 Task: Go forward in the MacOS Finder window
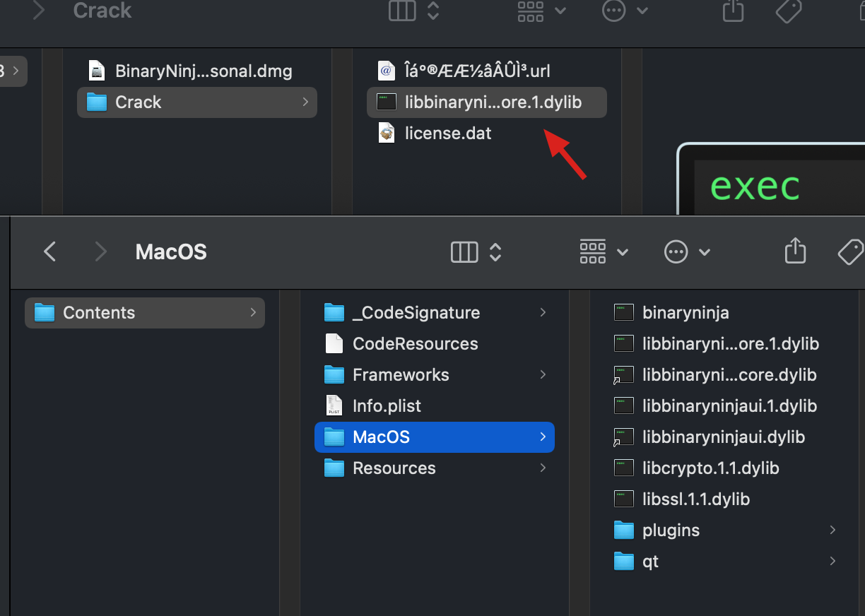pyautogui.click(x=101, y=251)
